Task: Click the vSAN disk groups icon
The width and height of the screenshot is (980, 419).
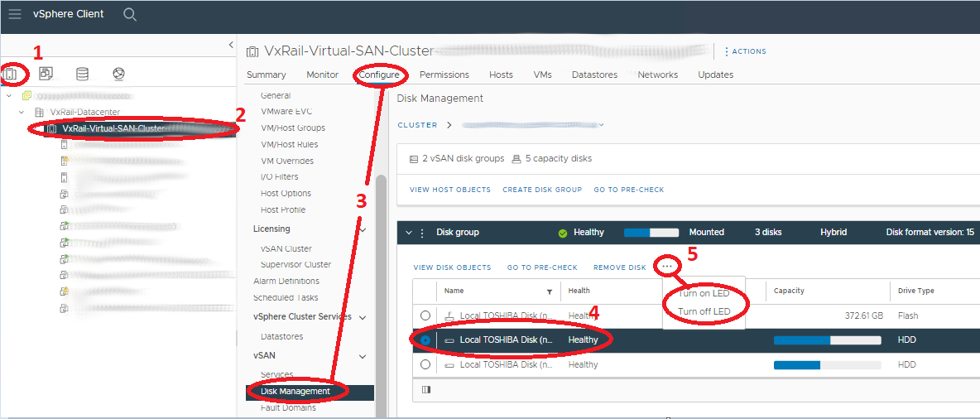Action: click(413, 159)
